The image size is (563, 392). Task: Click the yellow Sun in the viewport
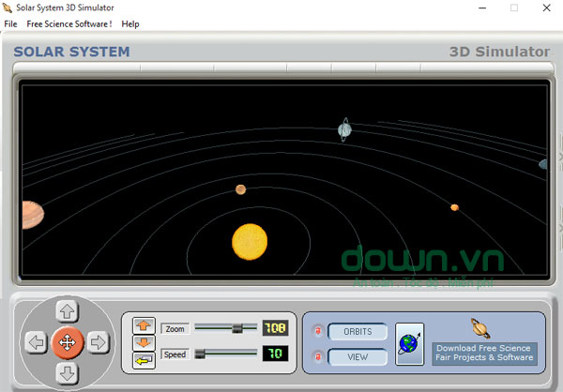point(250,242)
